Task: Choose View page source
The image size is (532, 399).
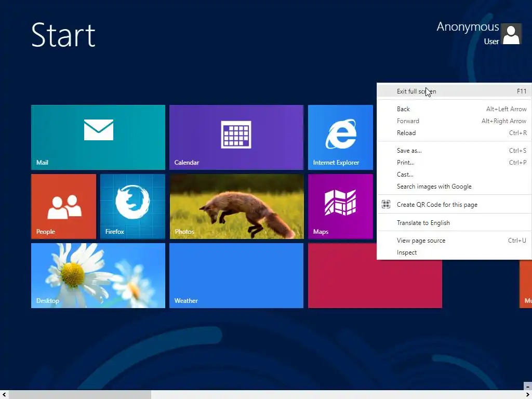Action: point(454,240)
